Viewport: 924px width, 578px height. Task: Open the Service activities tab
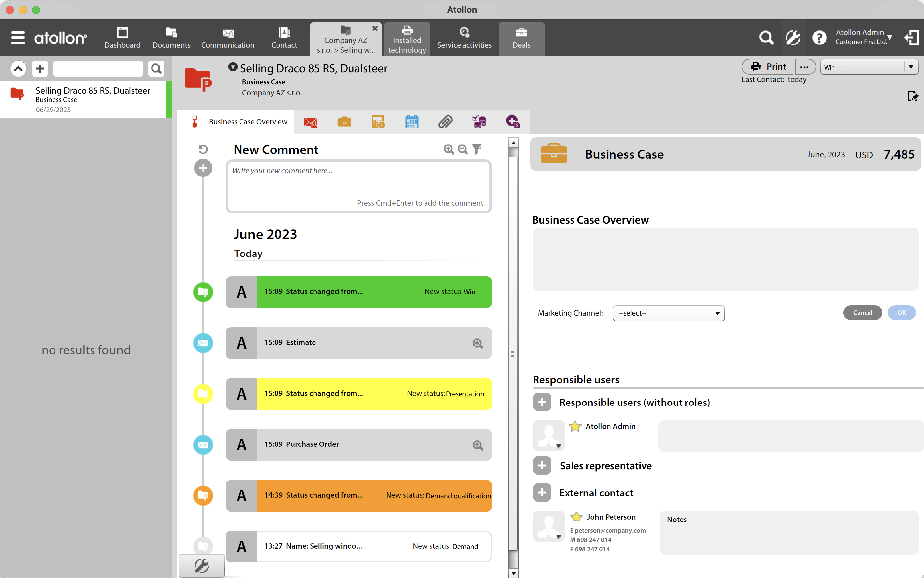click(x=464, y=39)
